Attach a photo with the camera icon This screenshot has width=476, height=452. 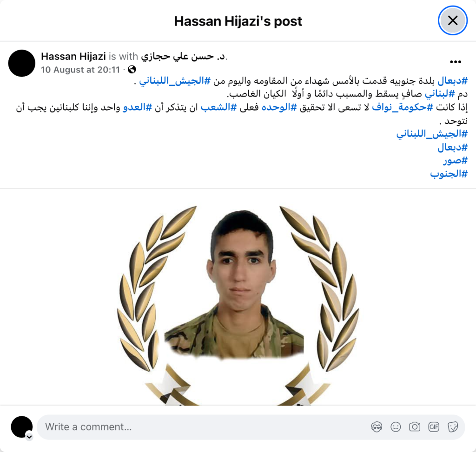(x=414, y=427)
